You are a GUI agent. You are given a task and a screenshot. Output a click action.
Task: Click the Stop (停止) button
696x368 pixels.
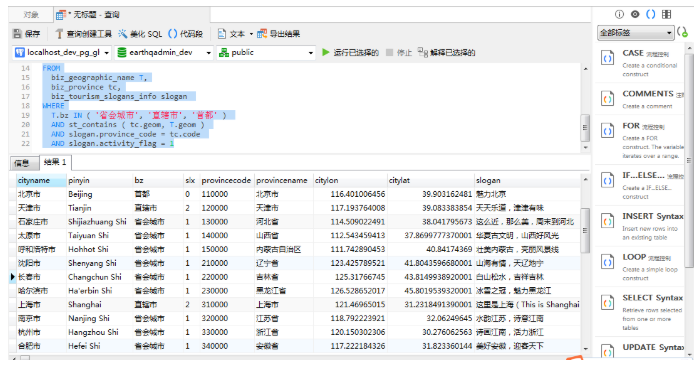[399, 52]
